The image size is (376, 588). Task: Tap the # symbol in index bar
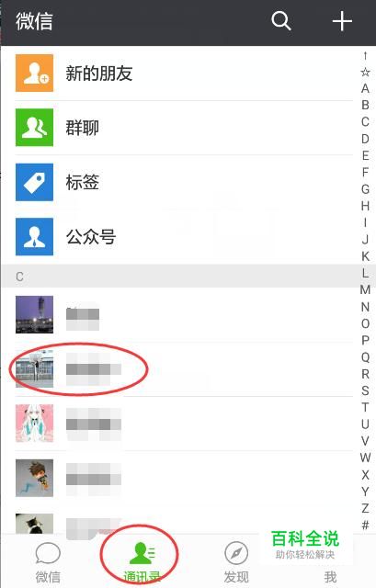365,525
